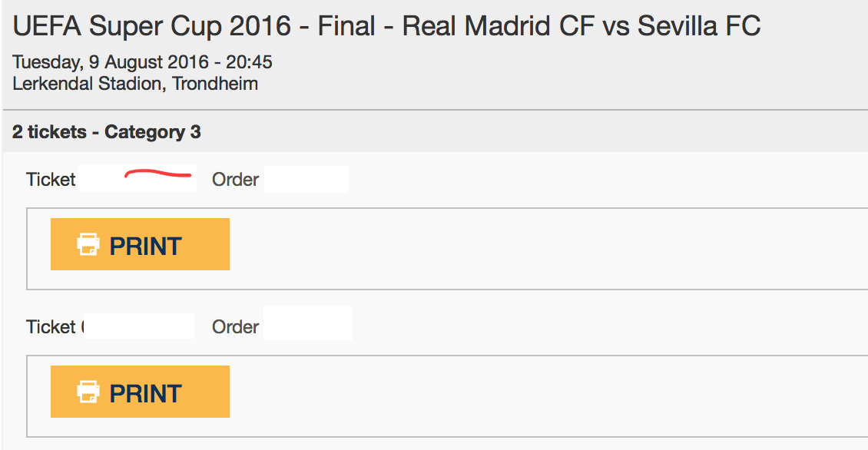Click the redacted second ticket number
This screenshot has width=868, height=450.
point(139,326)
